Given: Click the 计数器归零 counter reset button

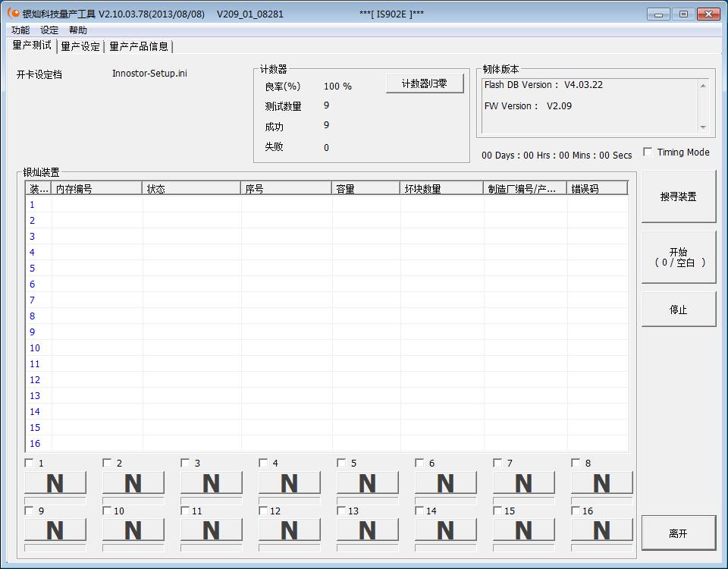Looking at the screenshot, I should click(x=425, y=83).
